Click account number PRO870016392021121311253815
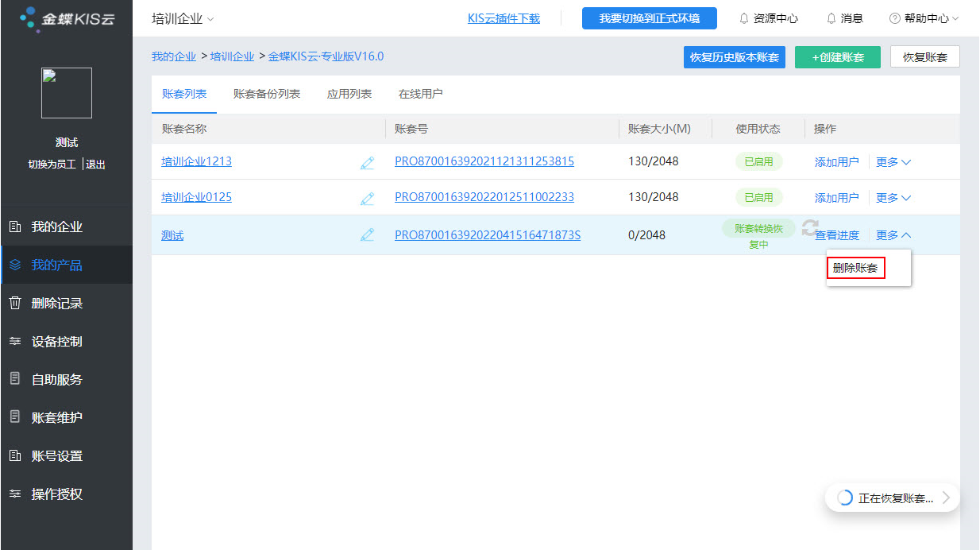Image resolution: width=980 pixels, height=550 pixels. 484,162
